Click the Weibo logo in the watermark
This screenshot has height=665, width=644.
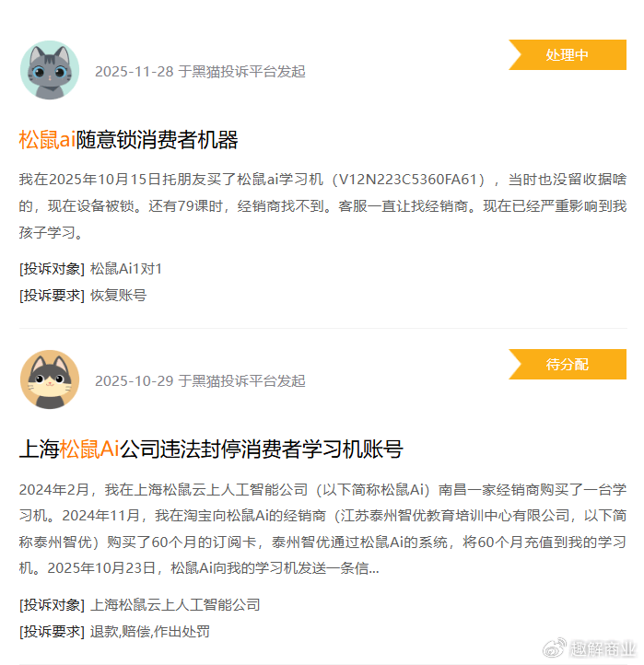[x=555, y=648]
